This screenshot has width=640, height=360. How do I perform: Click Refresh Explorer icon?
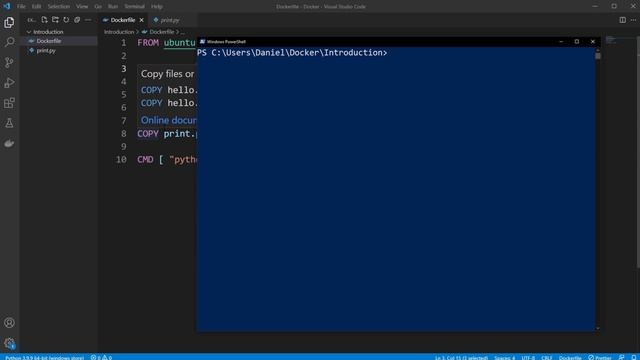(x=66, y=20)
